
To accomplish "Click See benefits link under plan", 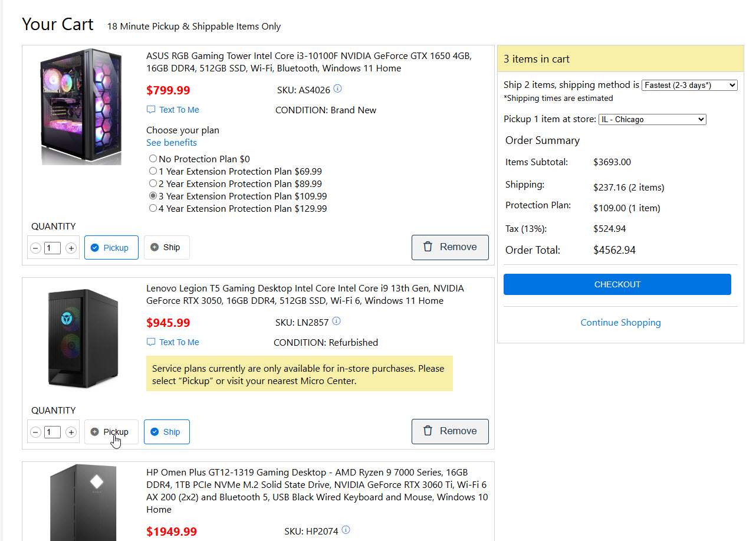I will [172, 143].
